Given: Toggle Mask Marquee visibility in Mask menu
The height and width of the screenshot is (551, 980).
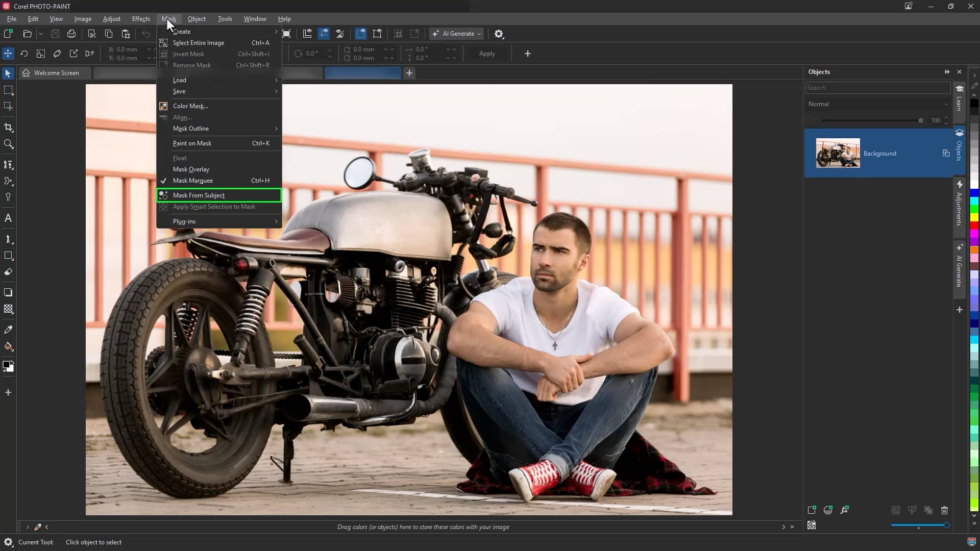Looking at the screenshot, I should tap(193, 180).
